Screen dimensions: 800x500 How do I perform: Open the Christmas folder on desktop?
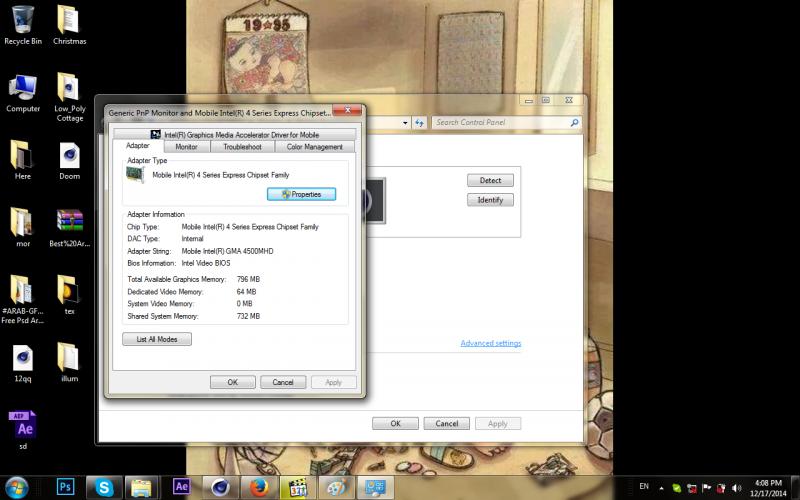69,24
